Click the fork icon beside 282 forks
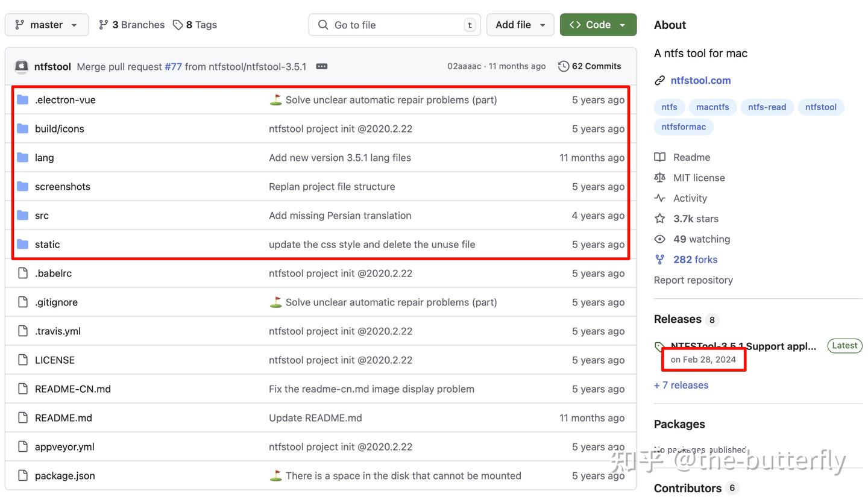Screen dimensions: 868x500 660,260
